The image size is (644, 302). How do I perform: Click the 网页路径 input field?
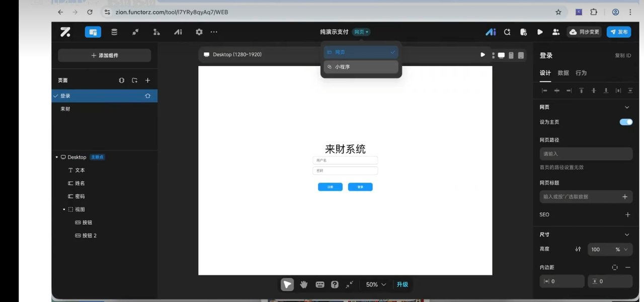coord(586,154)
